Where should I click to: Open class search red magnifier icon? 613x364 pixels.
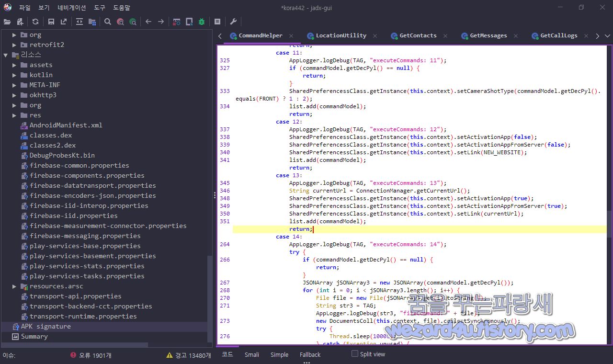click(x=120, y=22)
